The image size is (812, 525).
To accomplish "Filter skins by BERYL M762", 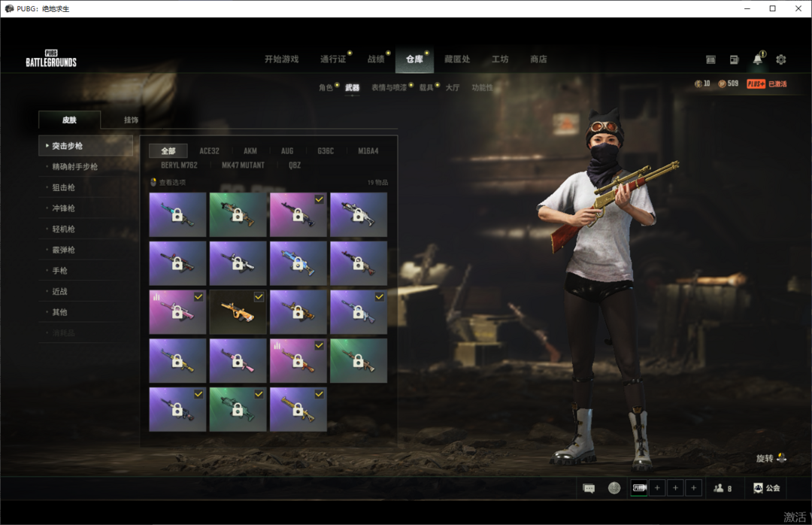I will coord(179,165).
